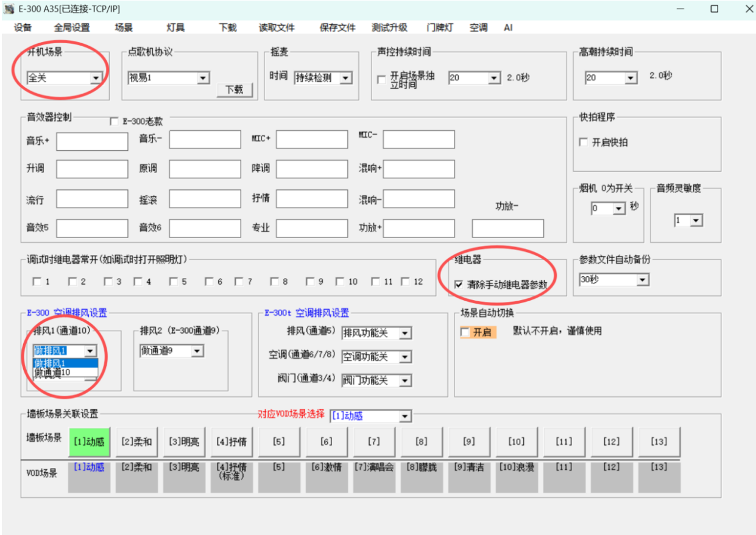The image size is (756, 535).
Task: Select 做排风1 in the open dropdown list
Action: pyautogui.click(x=65, y=363)
